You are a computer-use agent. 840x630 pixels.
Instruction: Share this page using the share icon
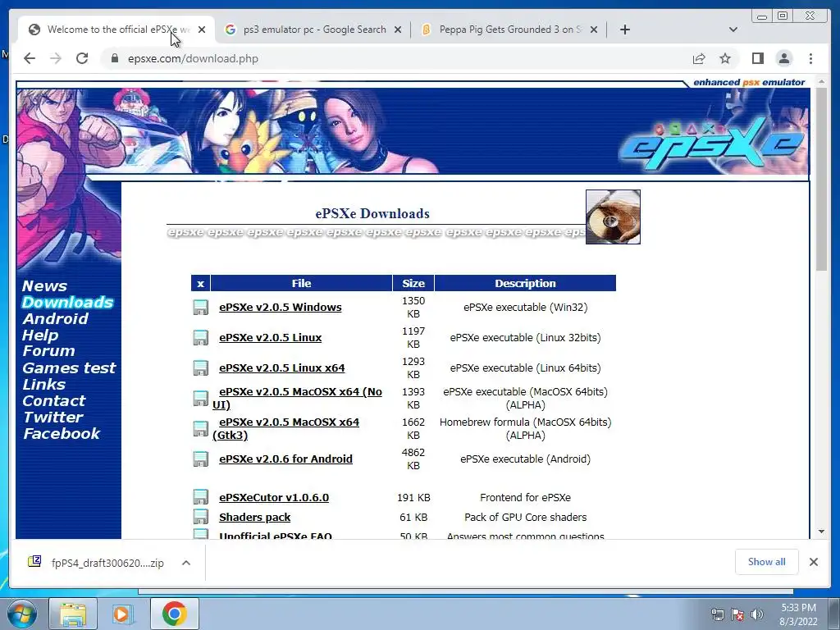coord(699,58)
